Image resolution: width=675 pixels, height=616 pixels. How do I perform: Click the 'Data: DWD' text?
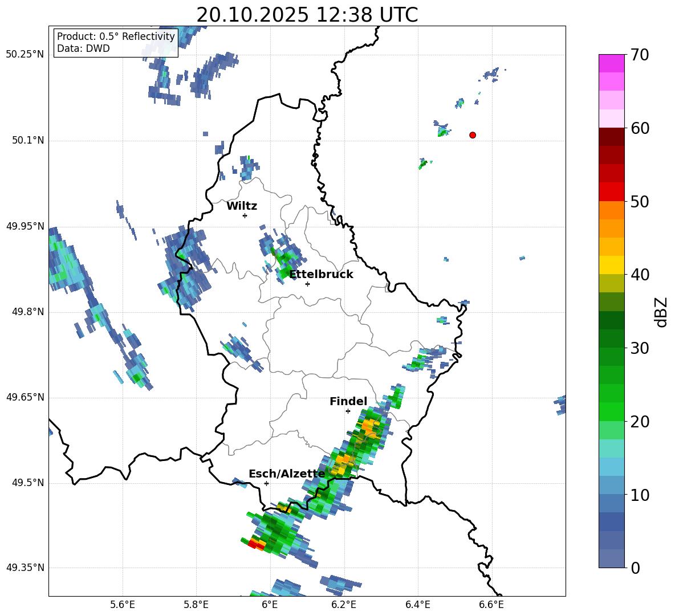click(x=83, y=48)
